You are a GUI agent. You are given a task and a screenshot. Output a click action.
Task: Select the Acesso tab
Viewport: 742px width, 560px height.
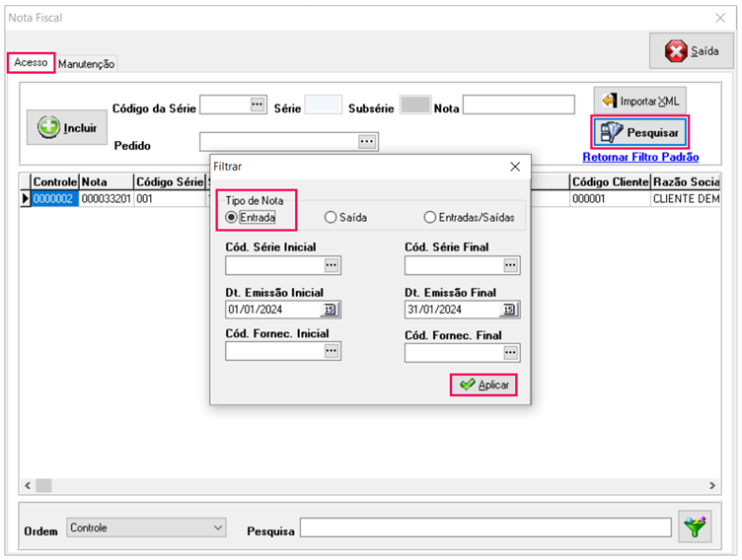(31, 62)
